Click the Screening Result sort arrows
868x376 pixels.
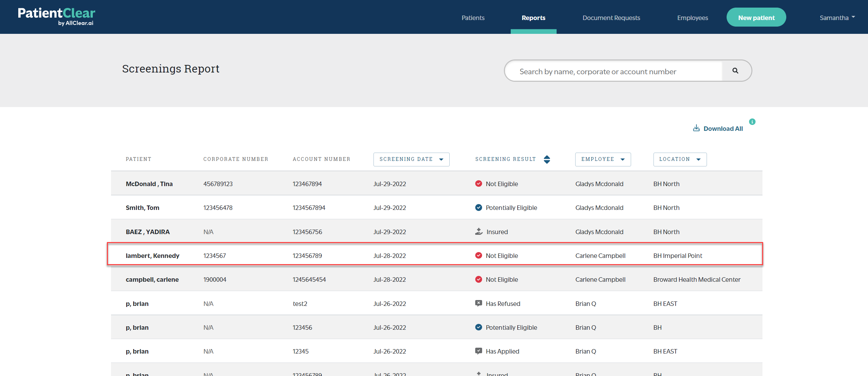click(547, 160)
